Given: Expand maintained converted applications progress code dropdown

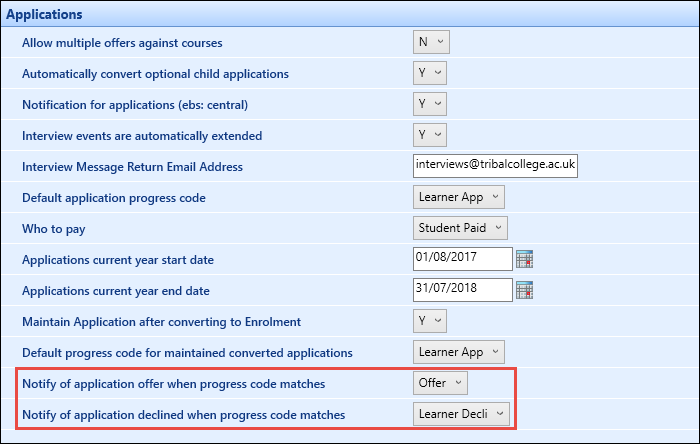Looking at the screenshot, I should pyautogui.click(x=459, y=352).
